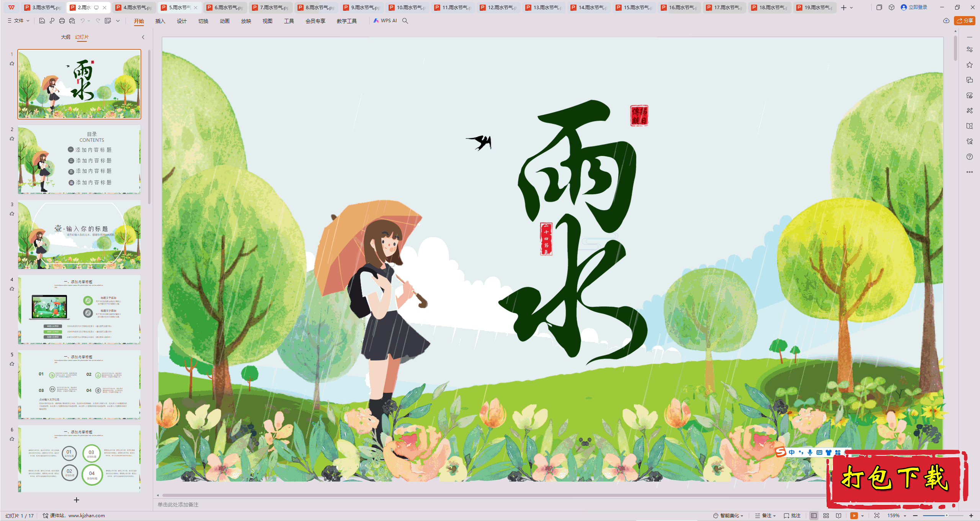Click the Redo arrow icon
980x521 pixels.
click(98, 21)
